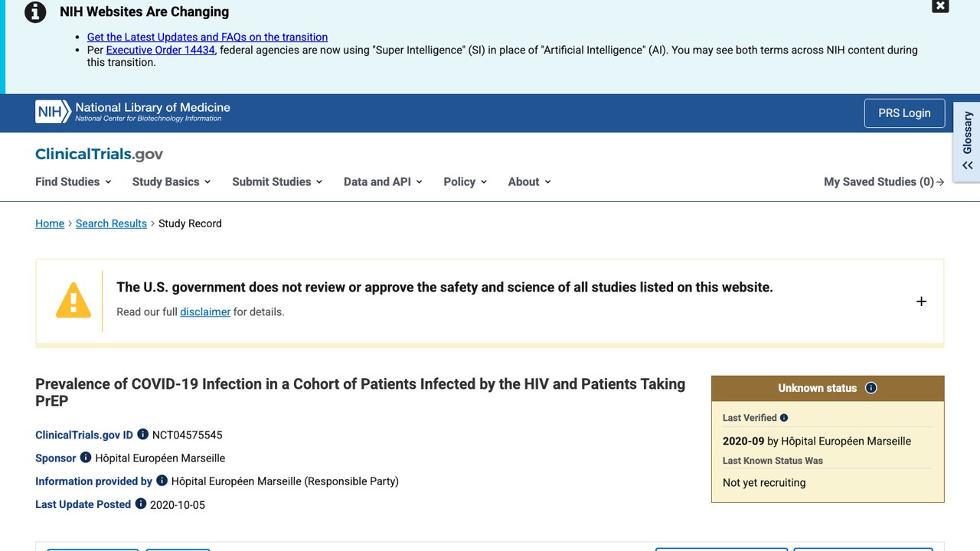Expand the Submit Studies menu
The image size is (980, 551).
click(277, 181)
